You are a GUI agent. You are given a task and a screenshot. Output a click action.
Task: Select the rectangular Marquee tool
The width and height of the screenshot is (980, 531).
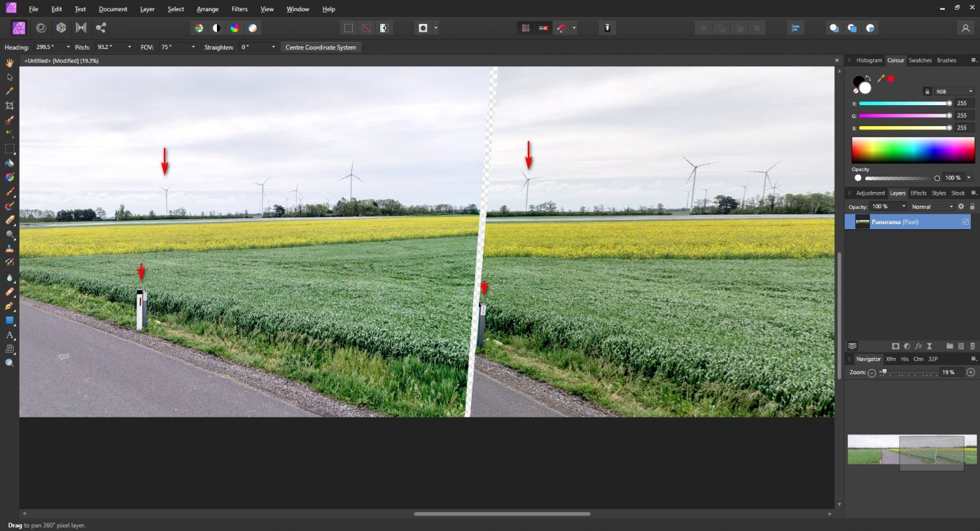[10, 148]
